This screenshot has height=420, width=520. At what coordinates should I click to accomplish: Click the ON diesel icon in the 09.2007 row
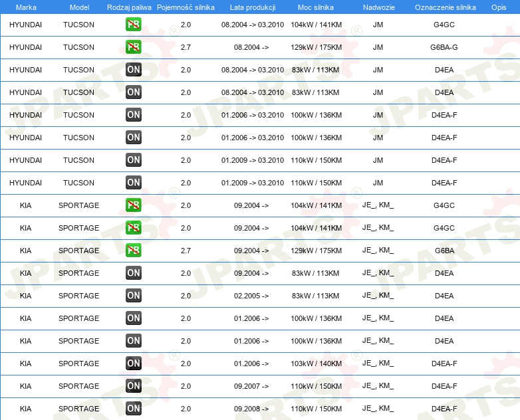click(x=134, y=386)
